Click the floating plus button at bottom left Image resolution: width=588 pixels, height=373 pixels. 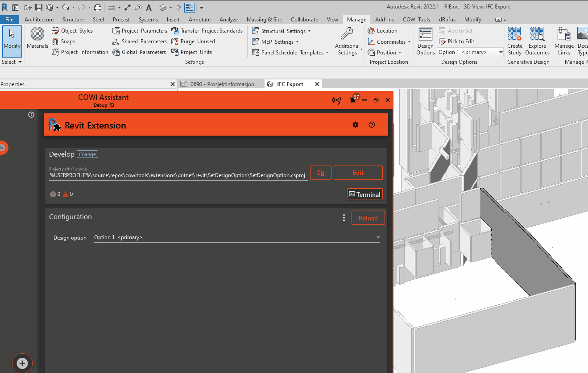click(22, 363)
